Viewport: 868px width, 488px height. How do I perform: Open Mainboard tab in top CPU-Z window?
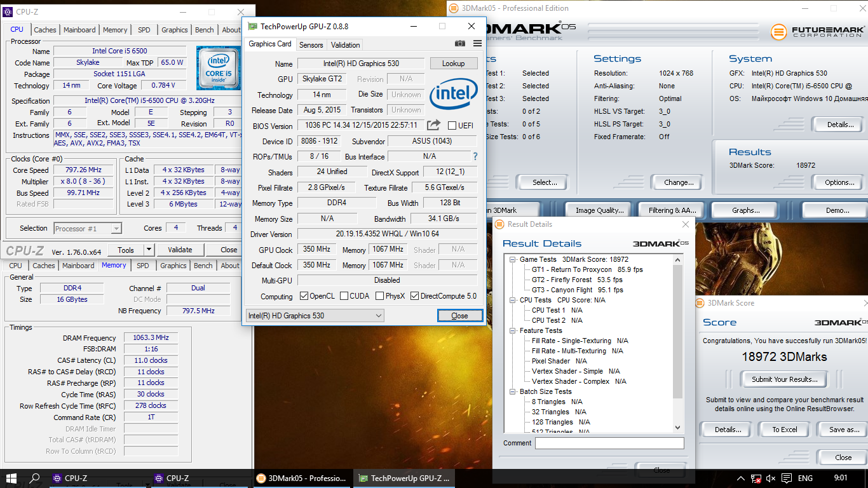pos(79,30)
